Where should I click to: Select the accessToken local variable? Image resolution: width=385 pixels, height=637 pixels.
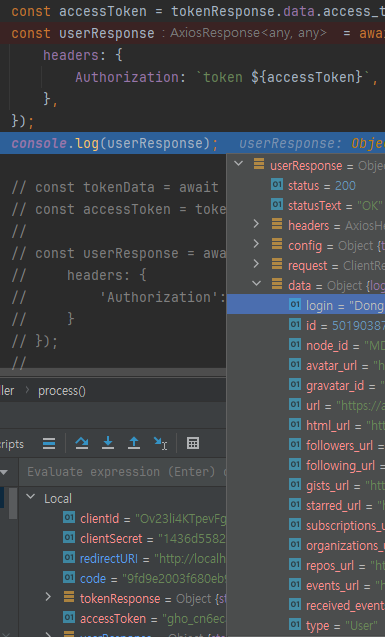tap(123, 619)
